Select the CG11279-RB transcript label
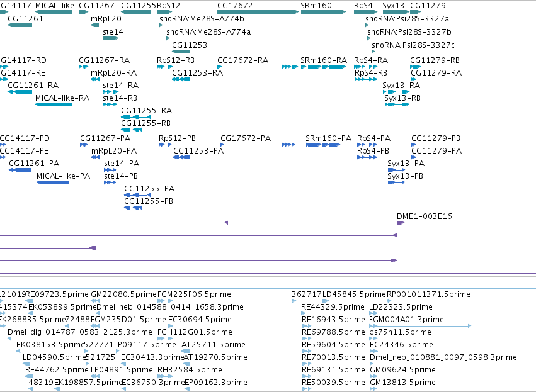536x392 pixels. (435, 60)
